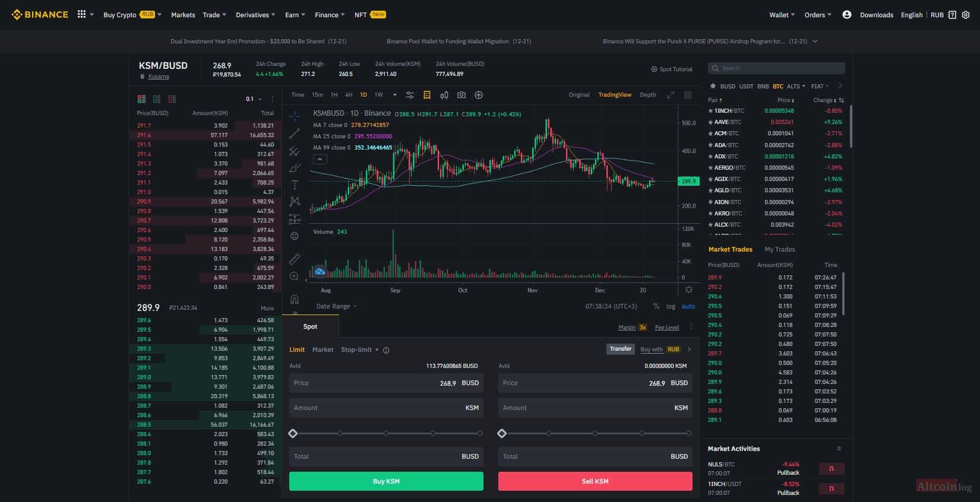Open the Derivatives dropdown

pos(255,15)
